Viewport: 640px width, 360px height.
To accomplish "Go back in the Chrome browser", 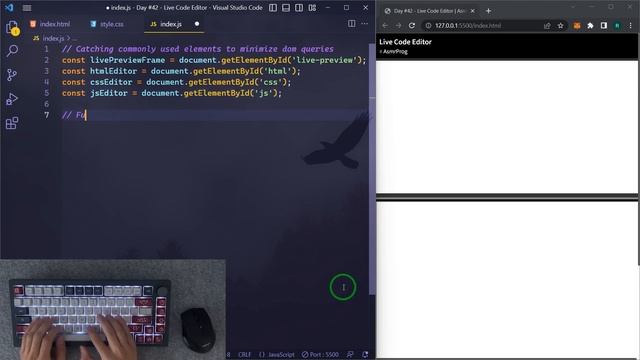I will click(385, 25).
